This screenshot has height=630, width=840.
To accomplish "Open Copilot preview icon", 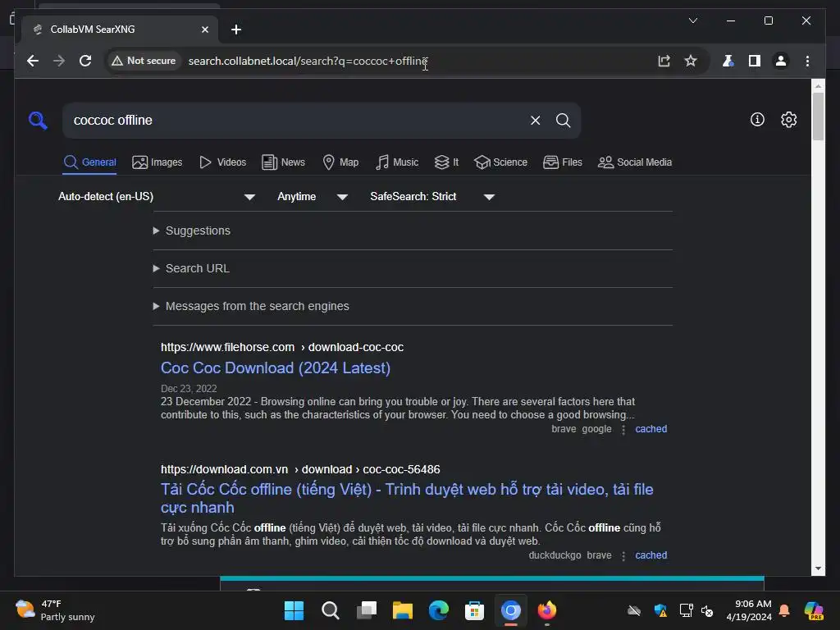I will (x=814, y=610).
